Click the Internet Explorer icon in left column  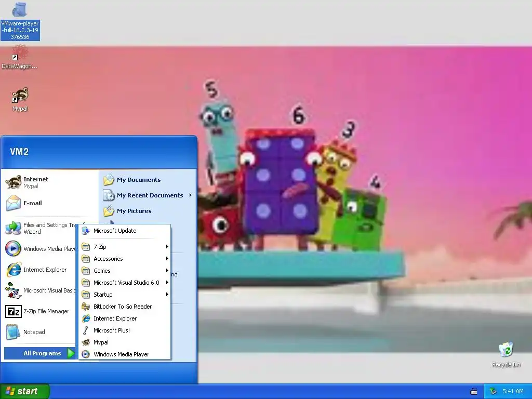[13, 270]
